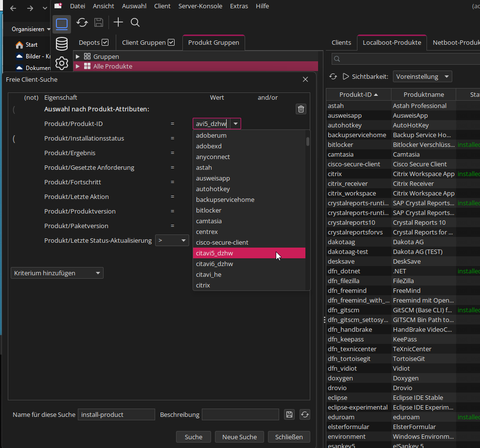Switch to the Clients tab
Viewport: 480px width, 448px height.
[341, 43]
